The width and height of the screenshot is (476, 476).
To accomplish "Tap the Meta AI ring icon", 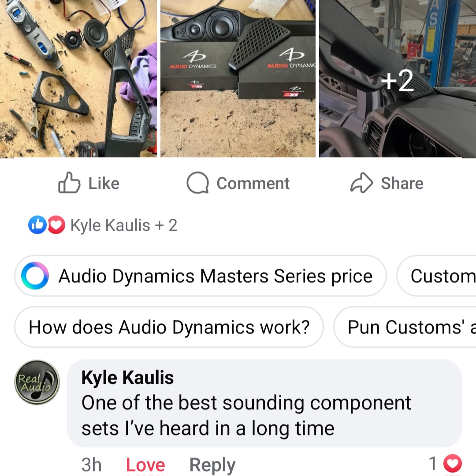I will click(35, 276).
